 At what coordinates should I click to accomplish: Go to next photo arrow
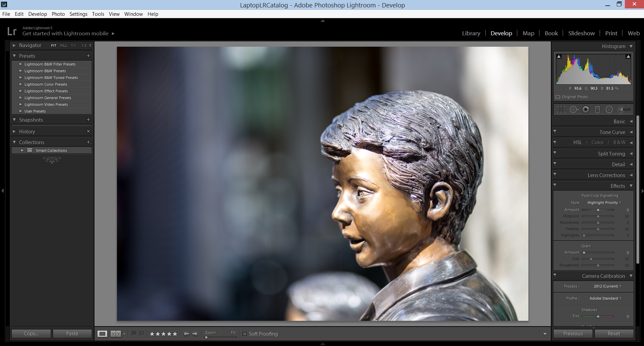[x=195, y=334]
